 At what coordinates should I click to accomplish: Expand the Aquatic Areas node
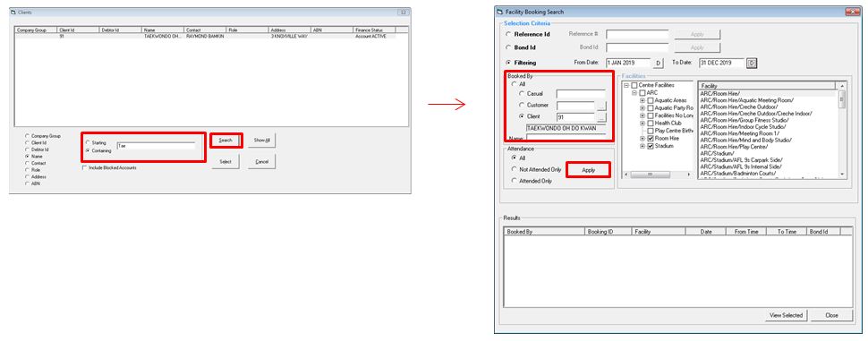(642, 101)
